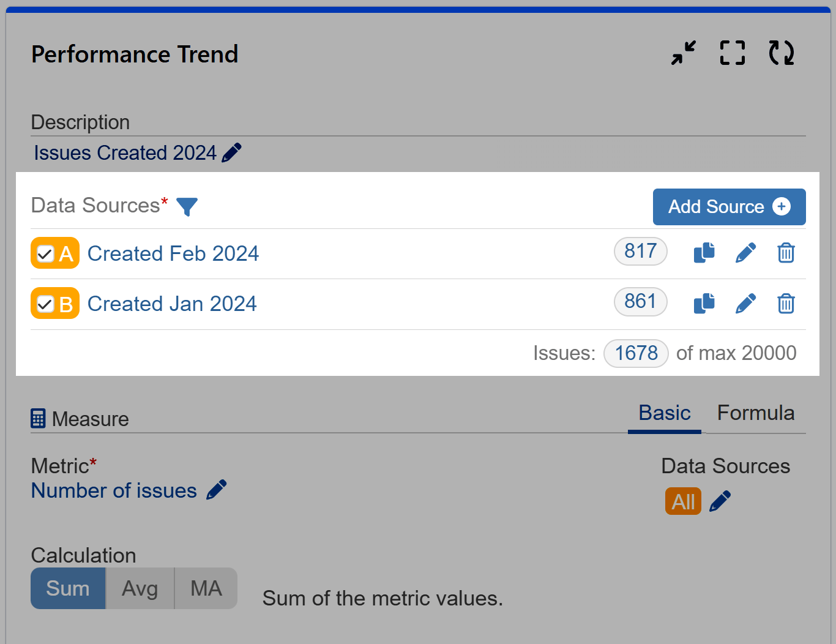The image size is (836, 644).
Task: Uncheck data source A Created Feb 2024
Action: (44, 253)
